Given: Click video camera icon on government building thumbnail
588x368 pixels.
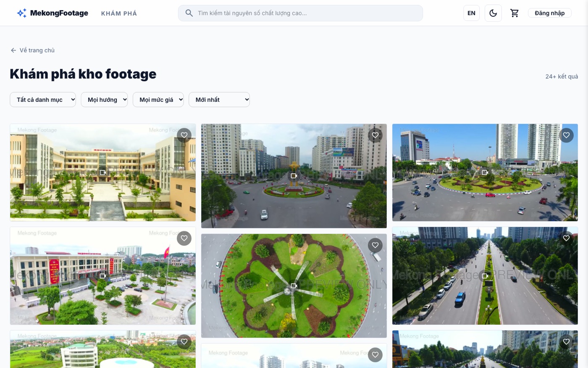Looking at the screenshot, I should pos(103,276).
